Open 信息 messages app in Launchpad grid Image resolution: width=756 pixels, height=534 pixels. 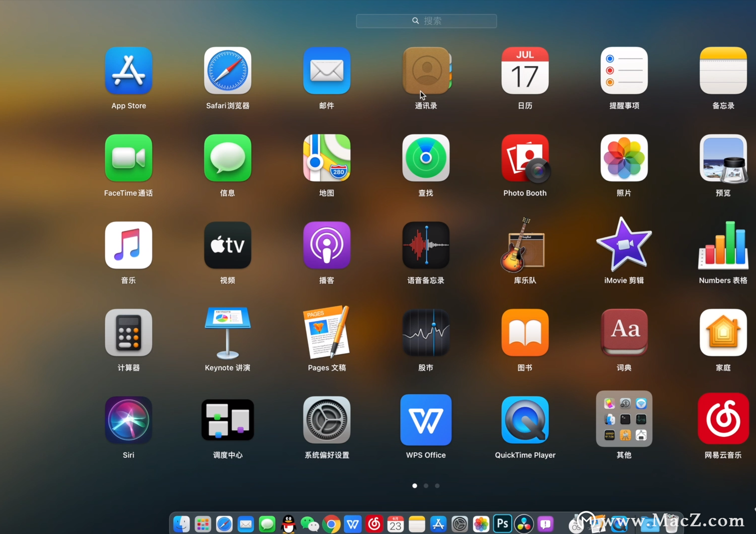click(x=228, y=158)
